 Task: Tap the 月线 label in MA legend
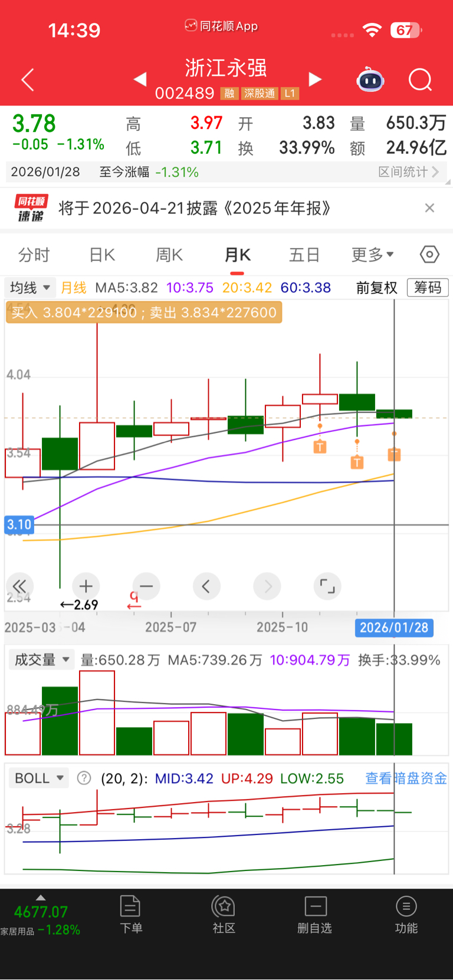[74, 288]
